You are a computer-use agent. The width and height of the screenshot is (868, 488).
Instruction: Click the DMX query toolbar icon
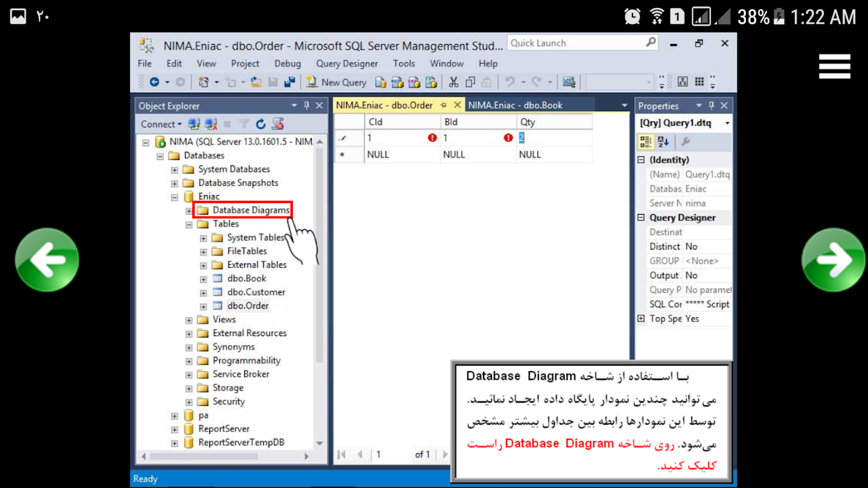tap(414, 82)
